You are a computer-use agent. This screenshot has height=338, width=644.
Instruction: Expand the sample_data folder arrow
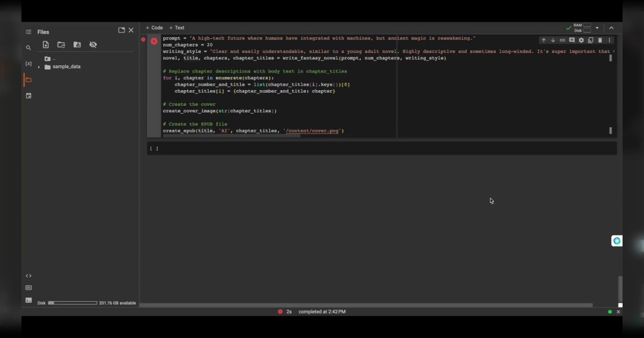pos(39,67)
